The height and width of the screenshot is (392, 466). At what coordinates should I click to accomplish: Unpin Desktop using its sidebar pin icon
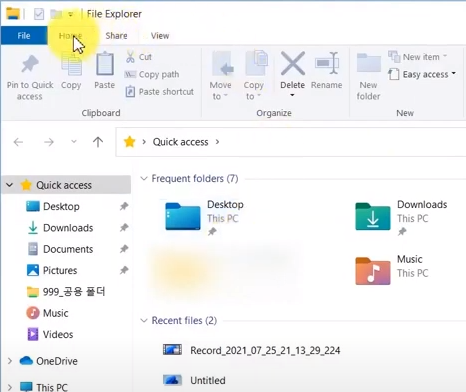(124, 206)
